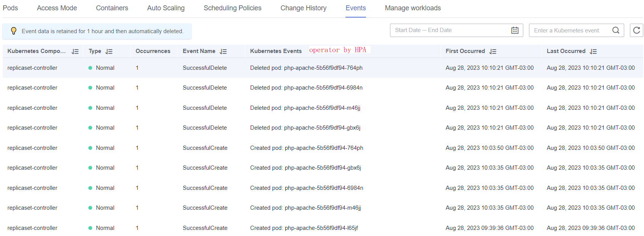This screenshot has width=644, height=236.
Task: Open the Scheduling Policies tab
Action: coord(232,8)
